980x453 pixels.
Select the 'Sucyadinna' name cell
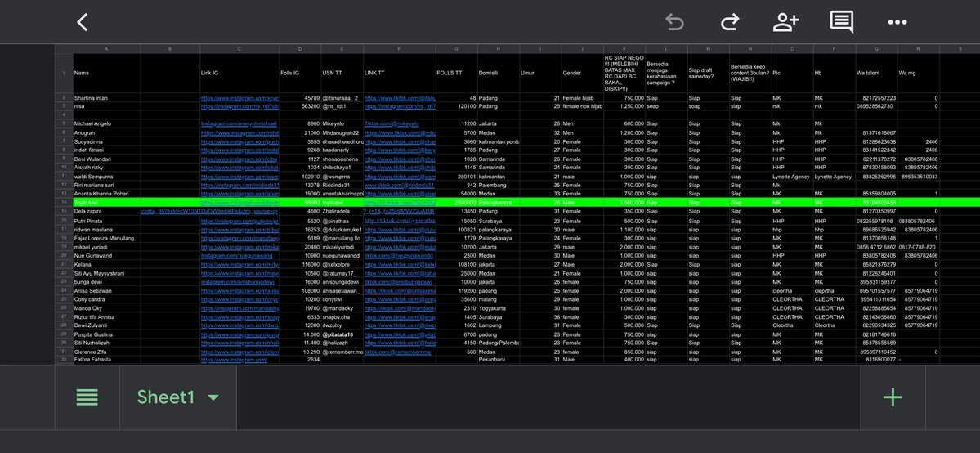pos(106,141)
